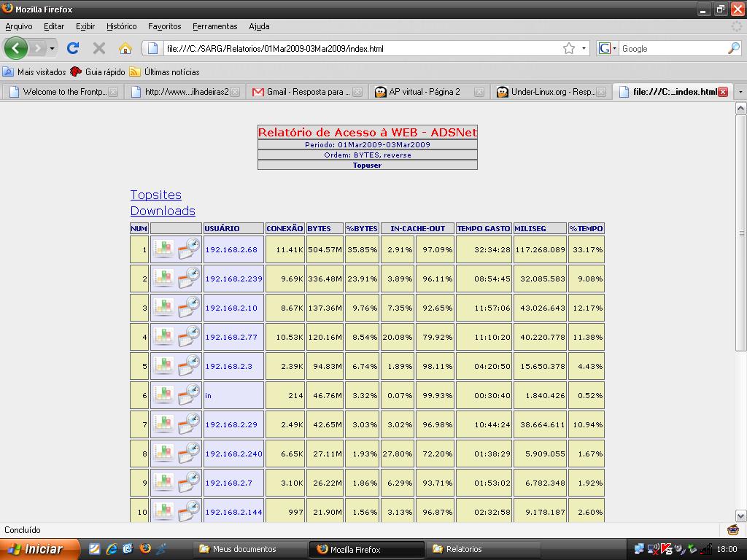The height and width of the screenshot is (560, 747).
Task: Open user 192.168.2.68 report link
Action: (231, 249)
